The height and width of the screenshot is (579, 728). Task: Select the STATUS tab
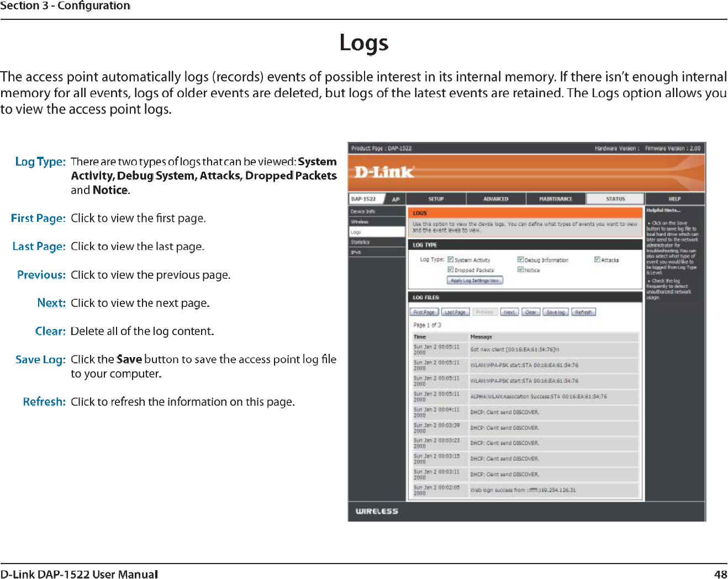pyautogui.click(x=615, y=199)
